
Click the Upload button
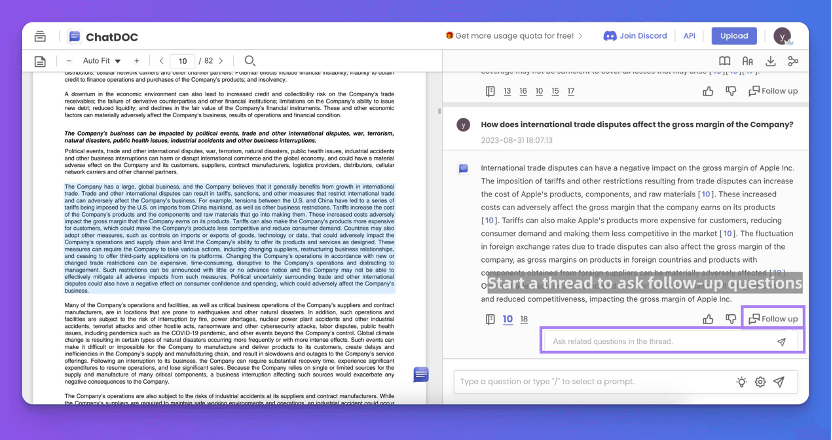pyautogui.click(x=734, y=36)
